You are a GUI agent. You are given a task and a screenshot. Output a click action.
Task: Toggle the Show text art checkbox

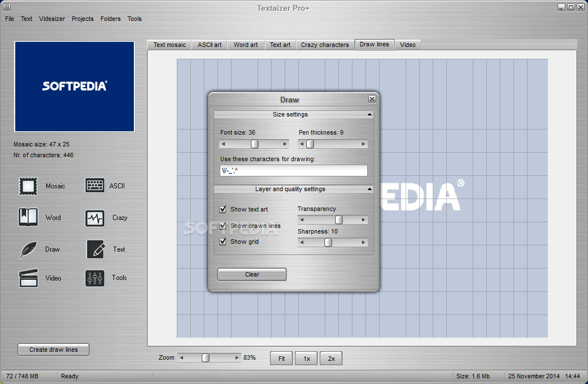pyautogui.click(x=223, y=209)
